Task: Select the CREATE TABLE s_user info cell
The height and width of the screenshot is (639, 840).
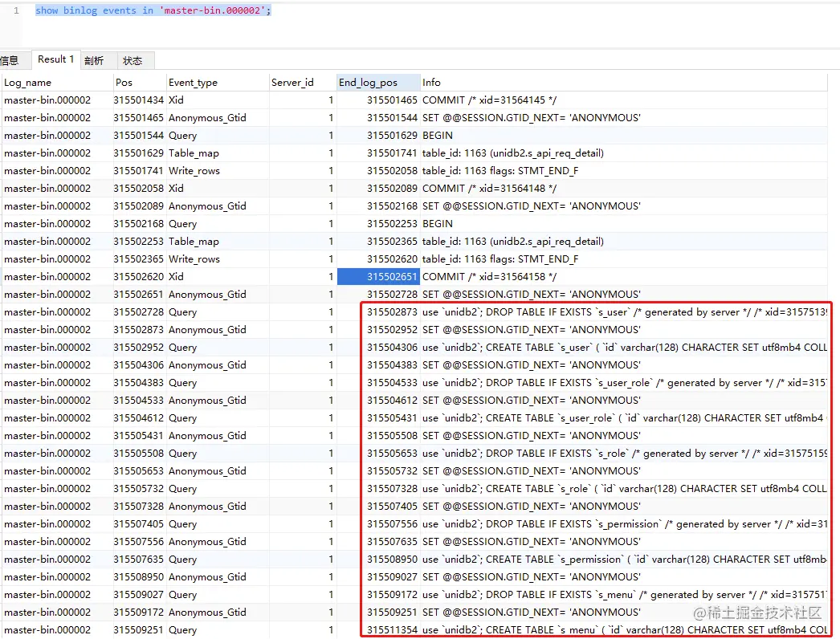Action: coord(623,348)
